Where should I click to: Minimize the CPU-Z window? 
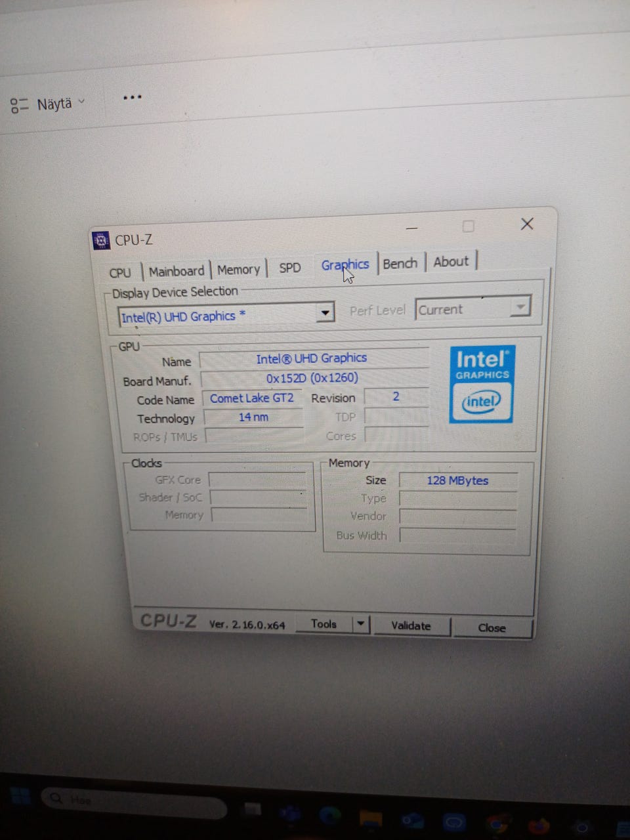point(412,228)
